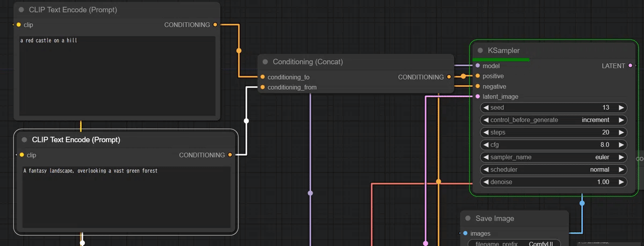Click the denoise value field showing 1.00
644x246 pixels.
(x=554, y=182)
